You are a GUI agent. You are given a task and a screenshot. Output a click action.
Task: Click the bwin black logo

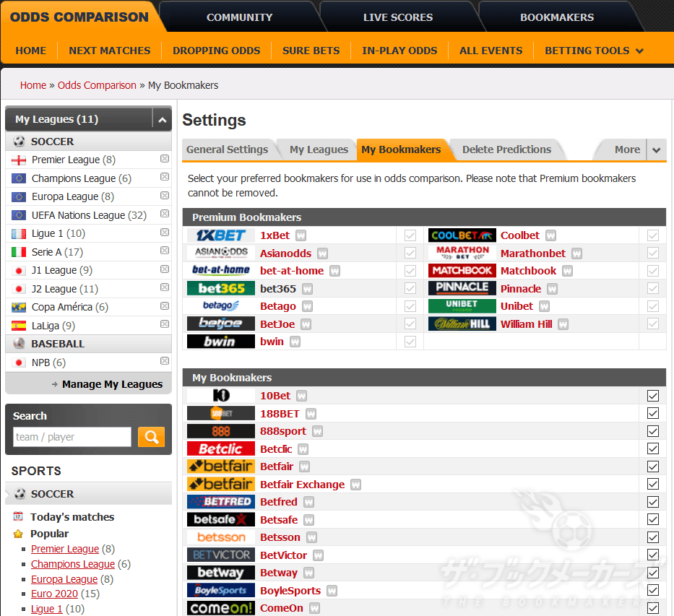(x=221, y=342)
